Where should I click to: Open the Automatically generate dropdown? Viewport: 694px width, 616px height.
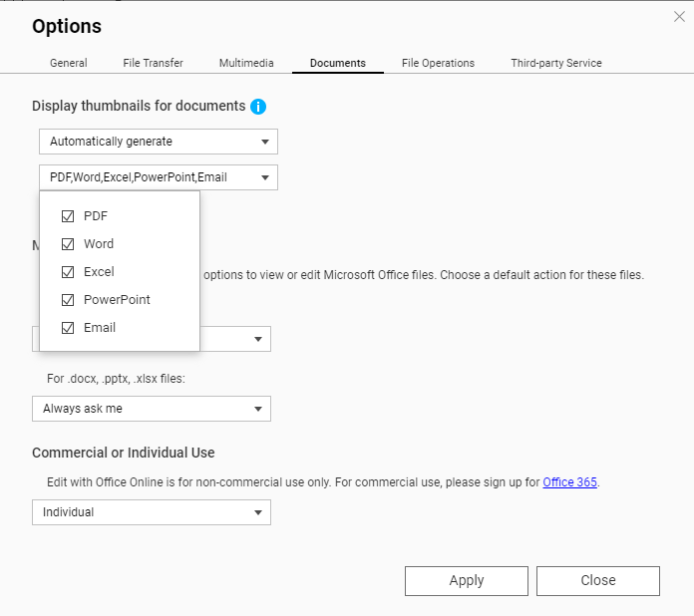coord(158,142)
